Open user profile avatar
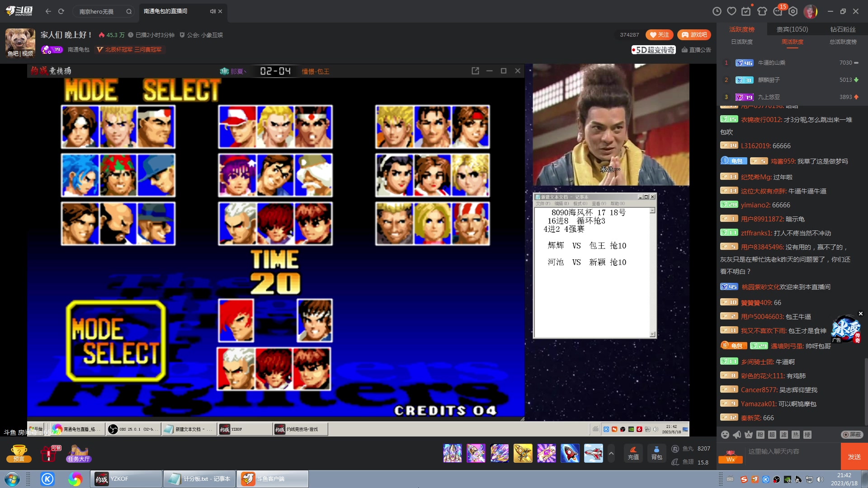 [810, 11]
